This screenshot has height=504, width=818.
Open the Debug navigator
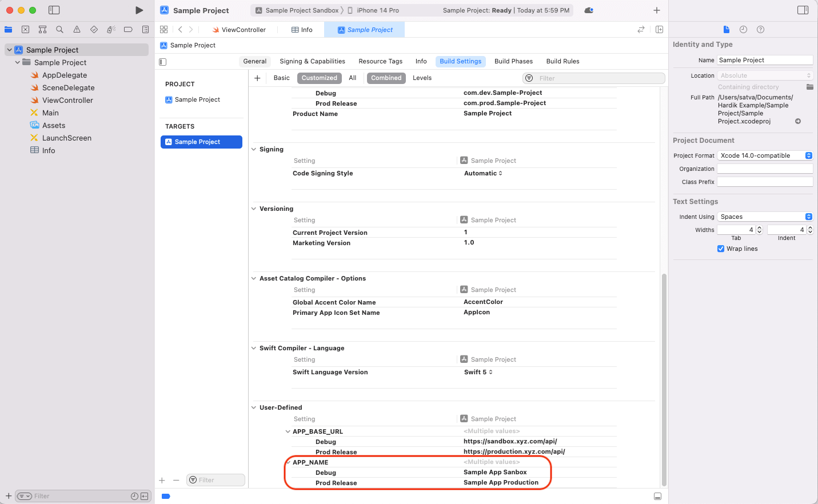click(x=111, y=30)
